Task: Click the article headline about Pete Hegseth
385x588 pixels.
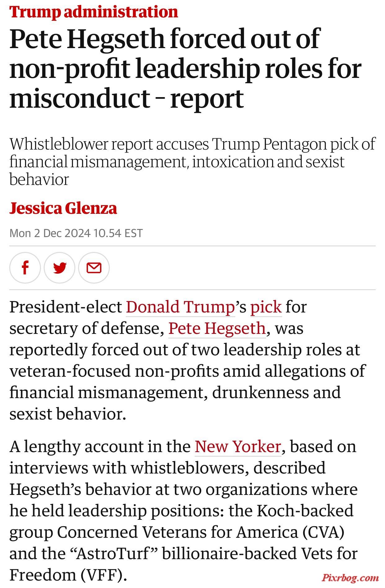Action: click(185, 68)
